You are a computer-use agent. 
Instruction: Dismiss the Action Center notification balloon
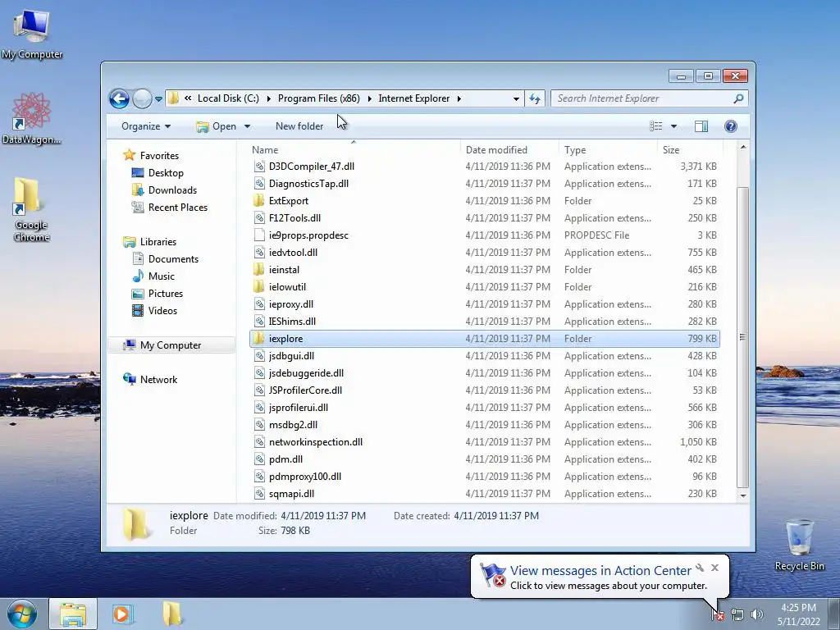tap(714, 568)
